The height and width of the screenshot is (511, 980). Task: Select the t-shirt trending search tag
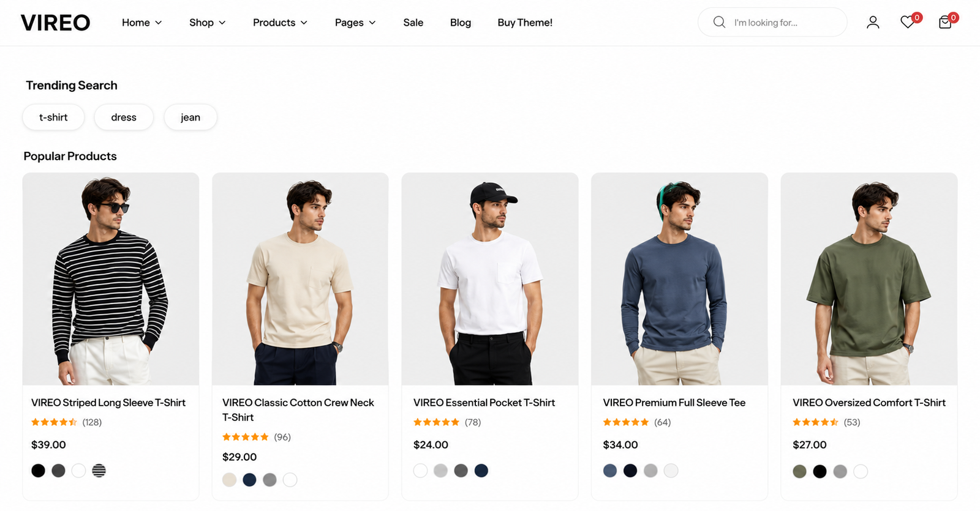tap(53, 117)
